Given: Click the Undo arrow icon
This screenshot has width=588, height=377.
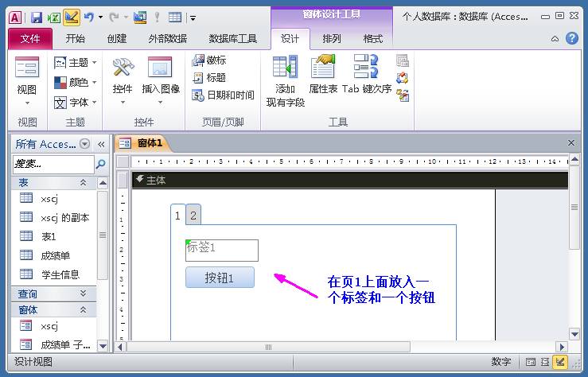Looking at the screenshot, I should (89, 17).
